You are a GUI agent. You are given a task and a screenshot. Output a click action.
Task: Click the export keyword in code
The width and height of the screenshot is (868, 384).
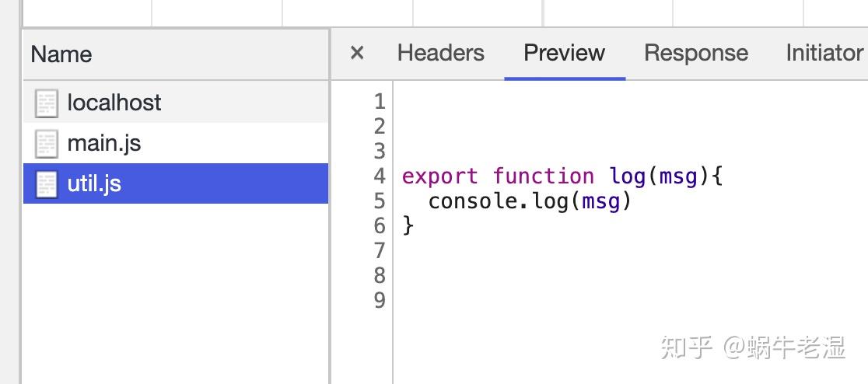(439, 176)
